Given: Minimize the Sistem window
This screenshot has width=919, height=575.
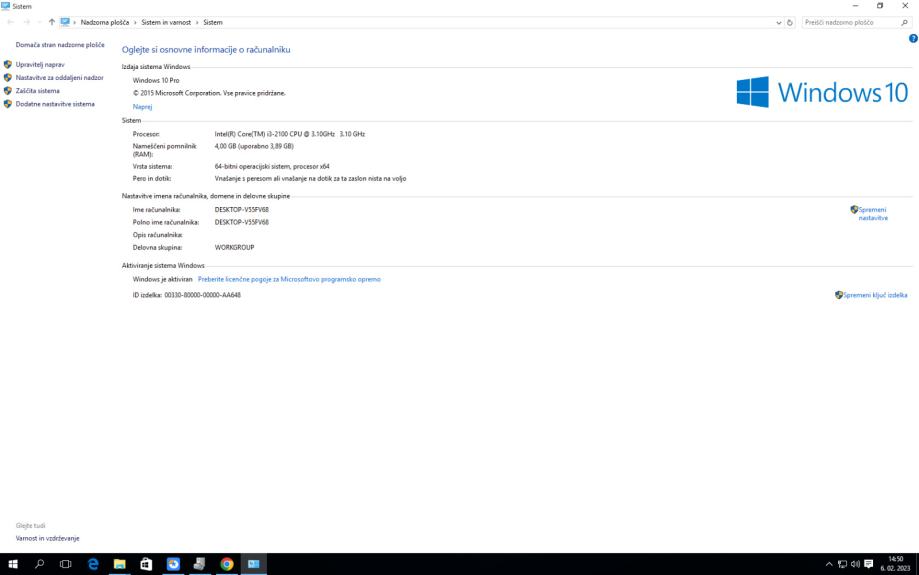Looking at the screenshot, I should tap(855, 6).
